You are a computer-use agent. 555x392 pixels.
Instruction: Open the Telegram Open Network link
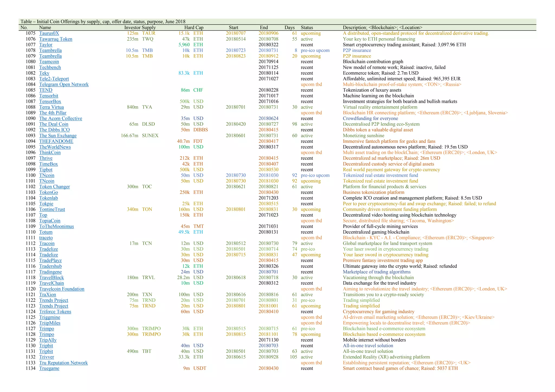point(64,84)
